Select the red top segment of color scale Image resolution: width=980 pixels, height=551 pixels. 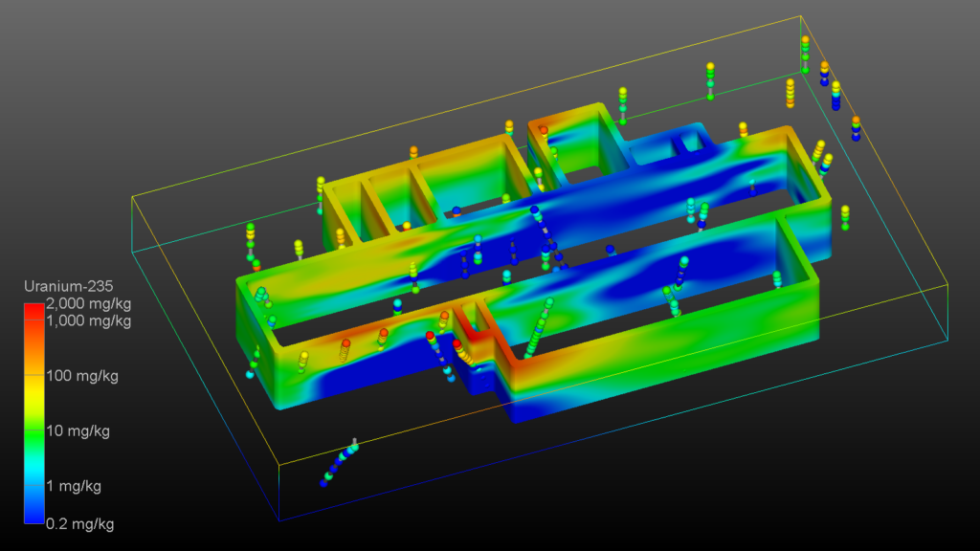pyautogui.click(x=33, y=308)
